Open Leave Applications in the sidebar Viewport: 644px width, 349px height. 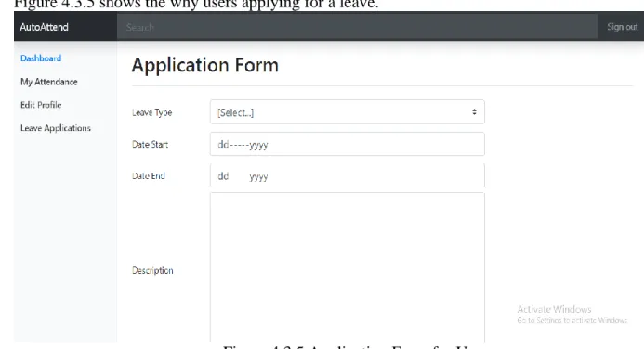tap(56, 128)
